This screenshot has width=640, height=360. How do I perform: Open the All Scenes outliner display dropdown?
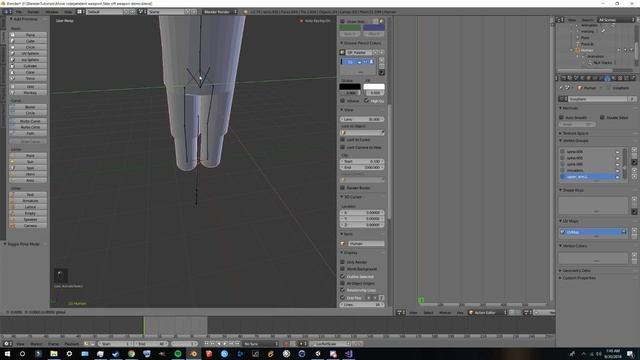(616, 20)
